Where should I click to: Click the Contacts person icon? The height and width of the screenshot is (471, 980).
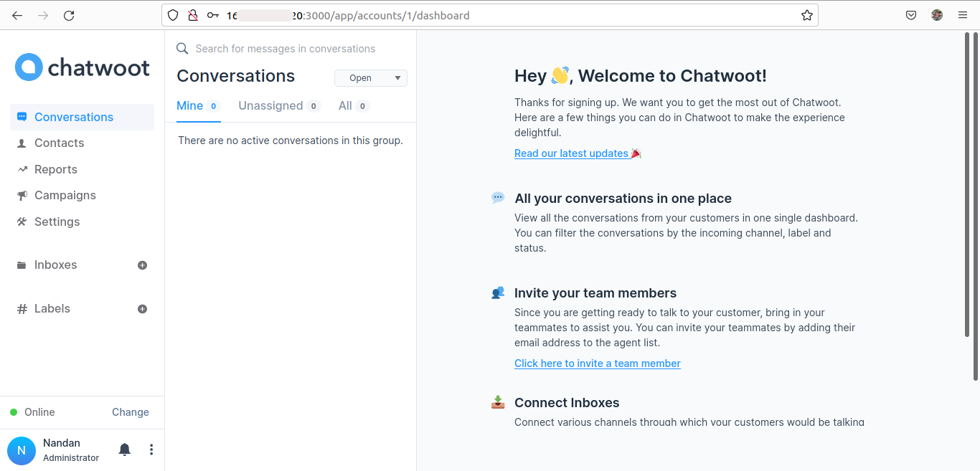click(22, 143)
